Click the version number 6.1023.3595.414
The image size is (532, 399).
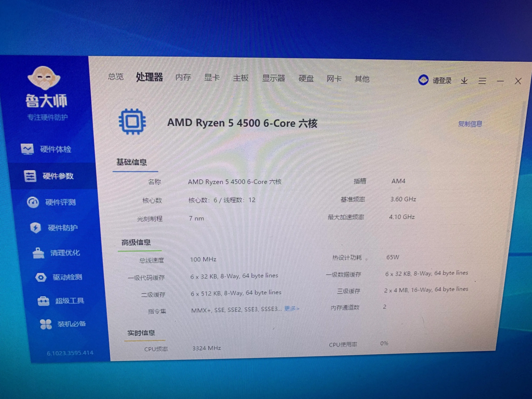(70, 353)
